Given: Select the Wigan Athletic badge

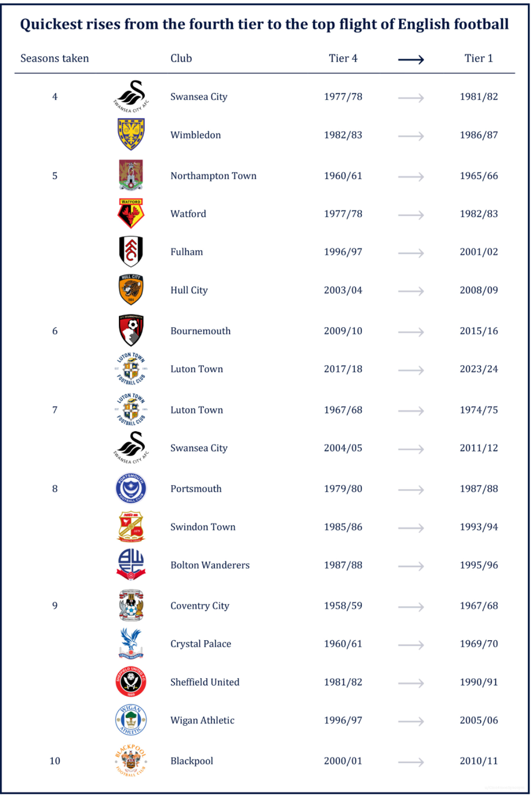Looking at the screenshot, I should point(131,720).
